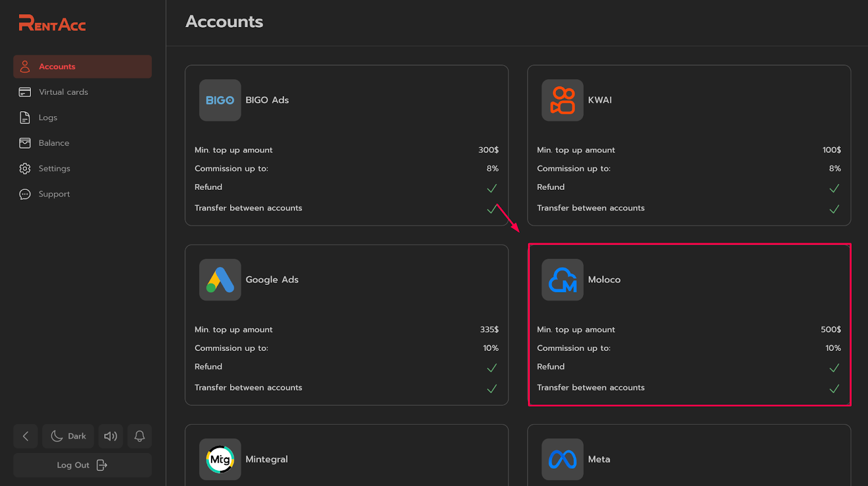Open the Accounts menu item

[82, 67]
